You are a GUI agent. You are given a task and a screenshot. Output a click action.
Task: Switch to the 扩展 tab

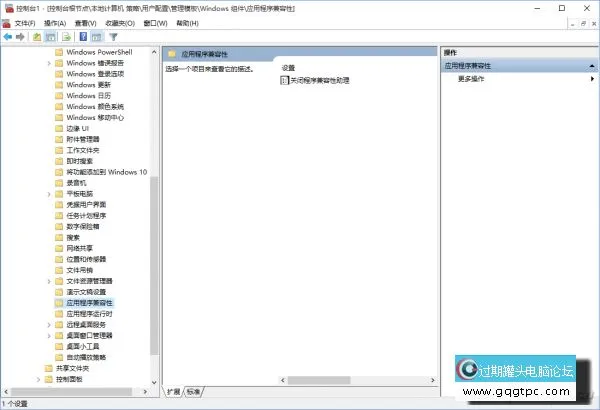[x=174, y=392]
